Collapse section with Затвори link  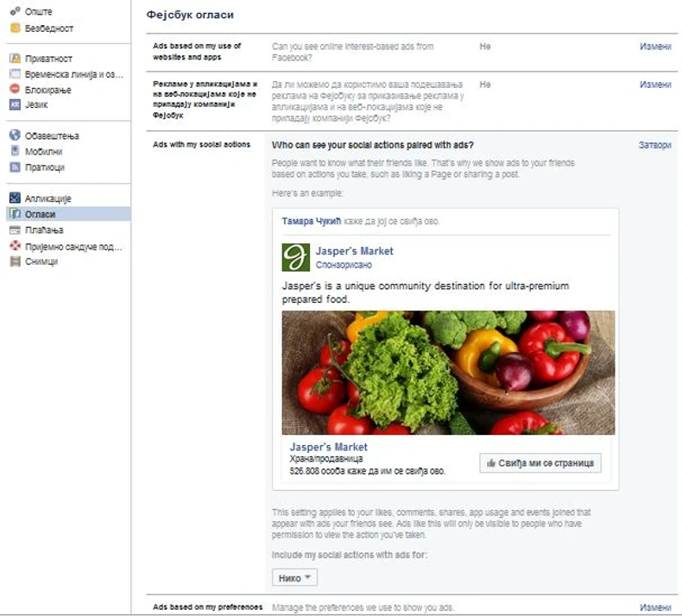654,145
